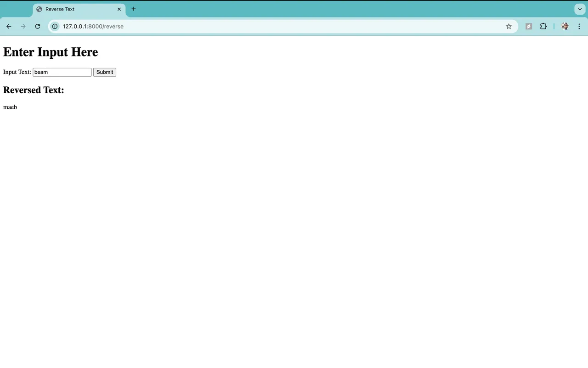Open the profile avatar menu
The height and width of the screenshot is (368, 588).
click(565, 27)
